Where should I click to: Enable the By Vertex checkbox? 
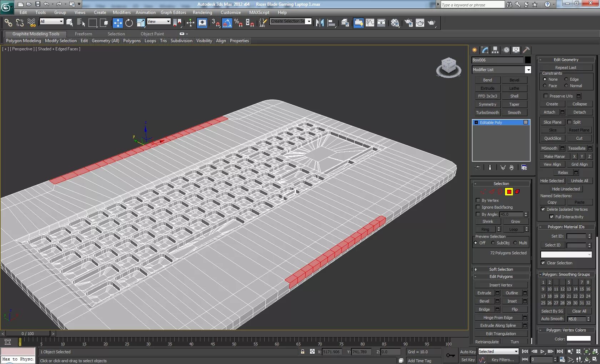(478, 200)
